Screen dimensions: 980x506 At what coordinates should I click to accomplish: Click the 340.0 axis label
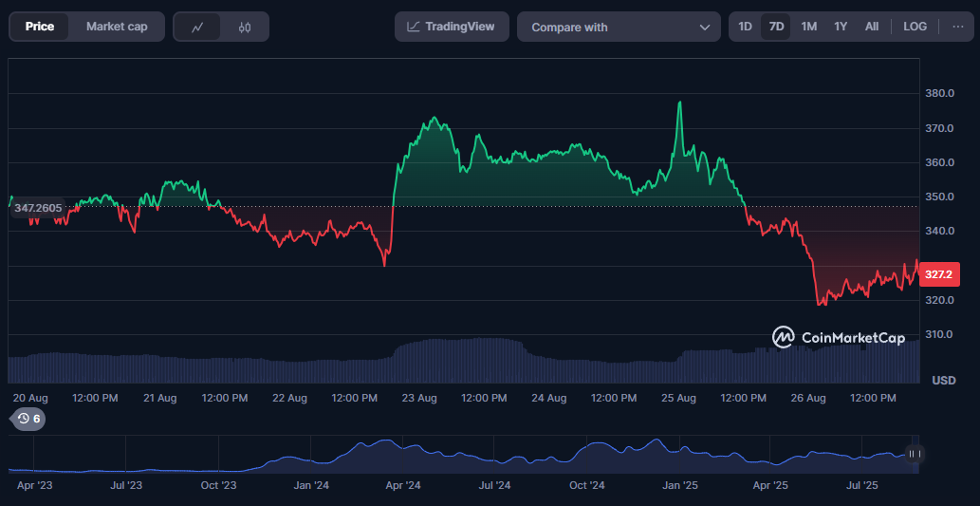tap(939, 232)
